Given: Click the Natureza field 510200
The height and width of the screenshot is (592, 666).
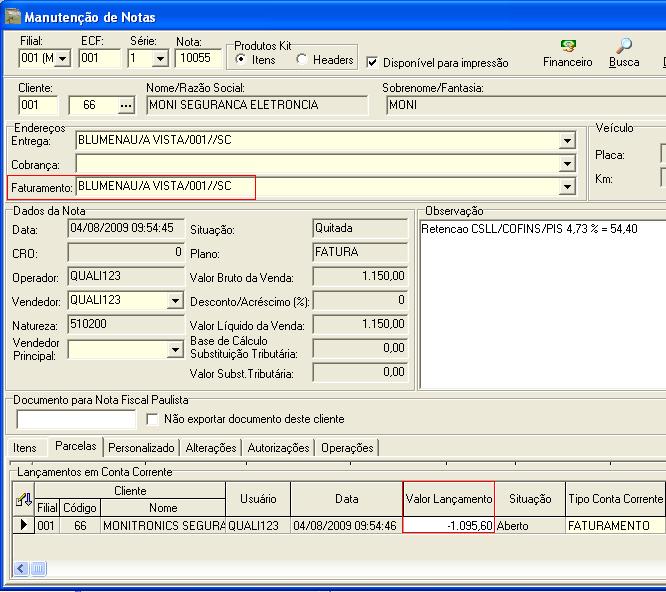Looking at the screenshot, I should 126,324.
